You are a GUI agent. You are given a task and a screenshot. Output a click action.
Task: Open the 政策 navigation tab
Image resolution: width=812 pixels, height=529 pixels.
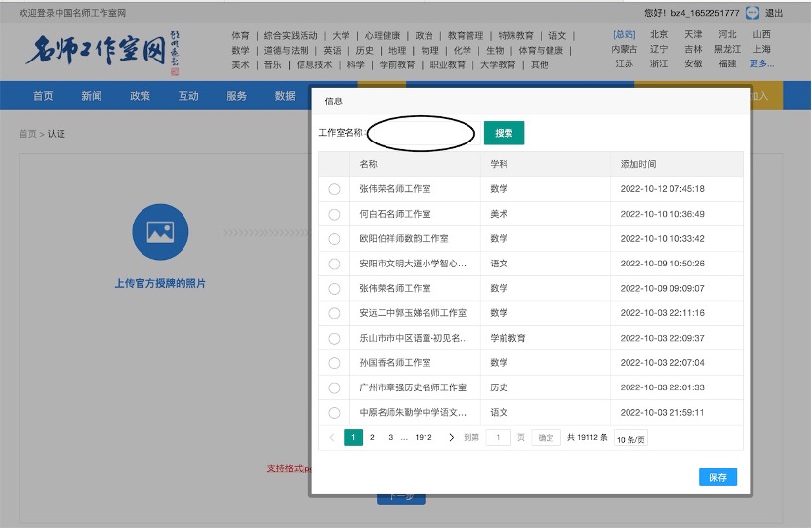[x=140, y=96]
